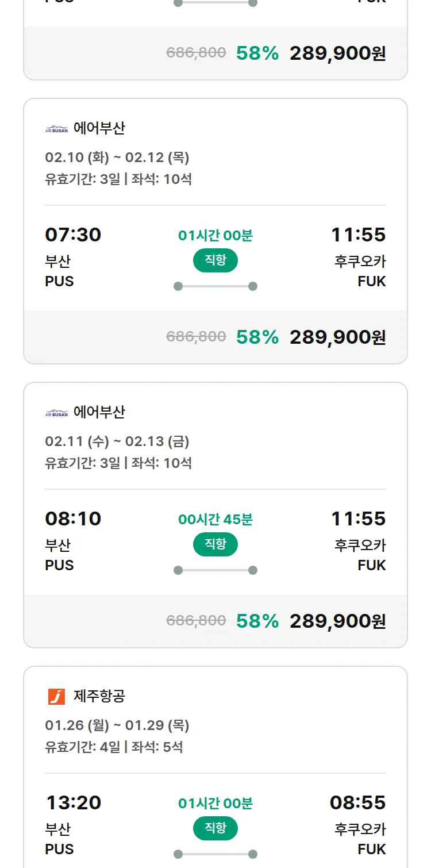The image size is (431, 868).
Task: Select the 289,900원 price on the 02.10 flight
Action: (x=337, y=337)
